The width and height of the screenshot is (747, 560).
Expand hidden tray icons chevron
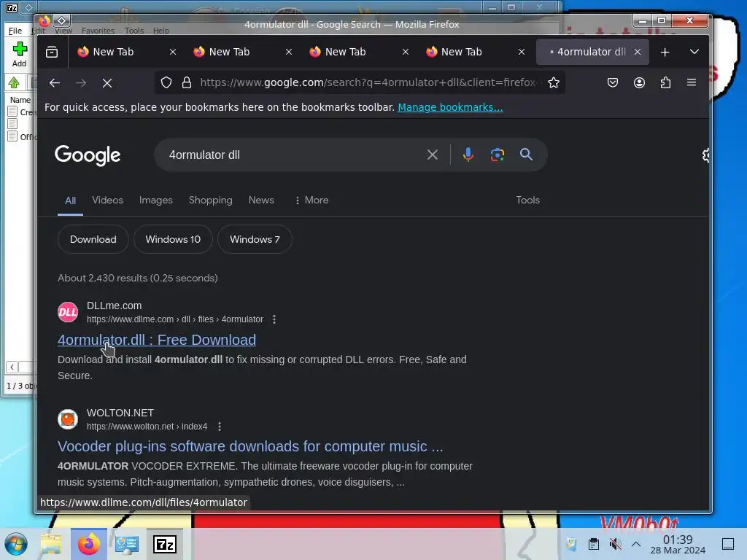[x=636, y=544]
